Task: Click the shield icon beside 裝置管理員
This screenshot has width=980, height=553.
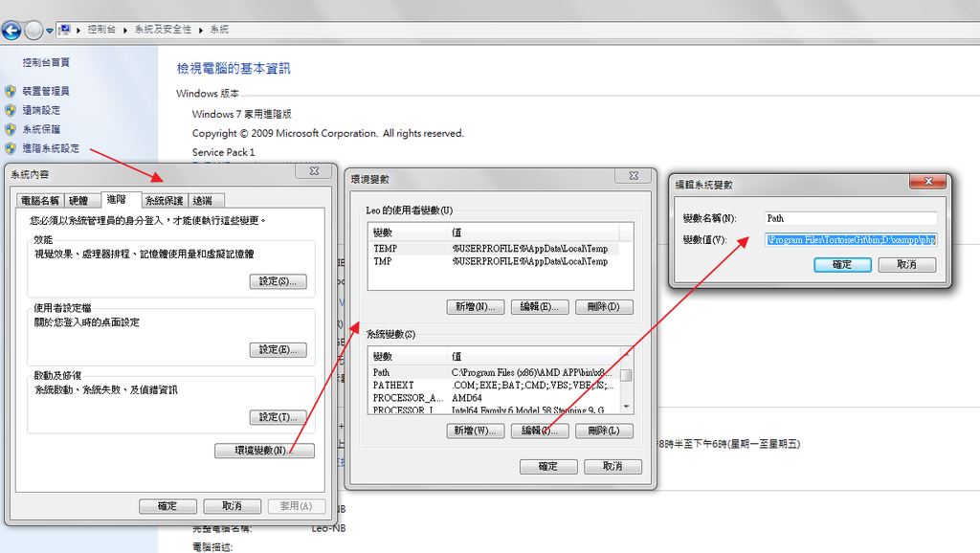Action: pos(10,91)
